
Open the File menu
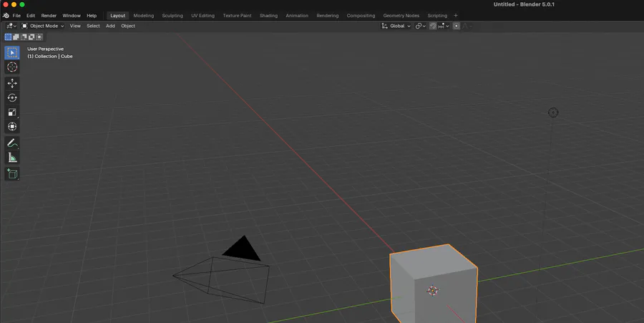click(16, 16)
